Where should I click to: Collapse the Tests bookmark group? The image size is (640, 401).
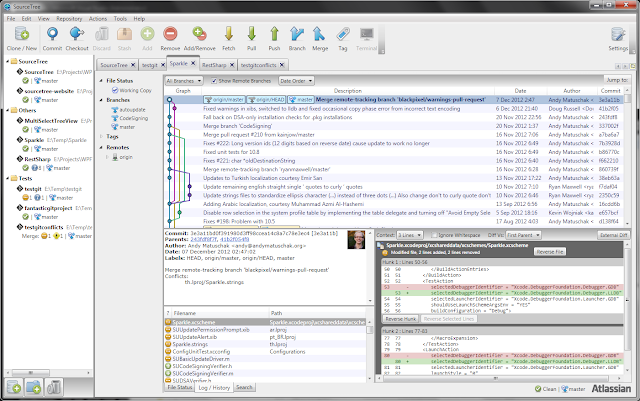coord(7,178)
